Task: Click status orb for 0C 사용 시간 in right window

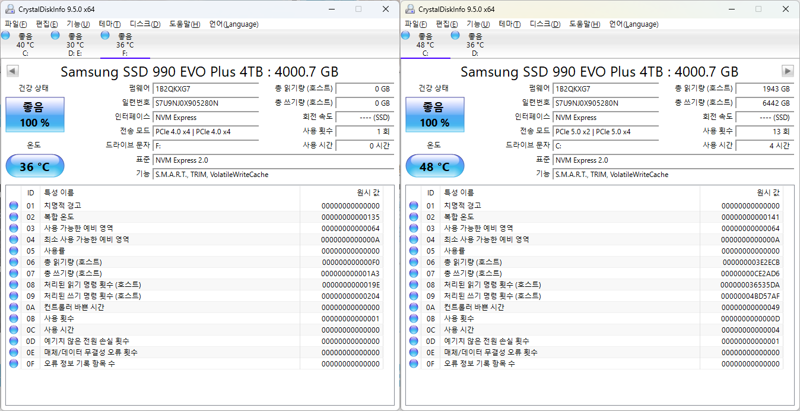Action: coord(413,330)
